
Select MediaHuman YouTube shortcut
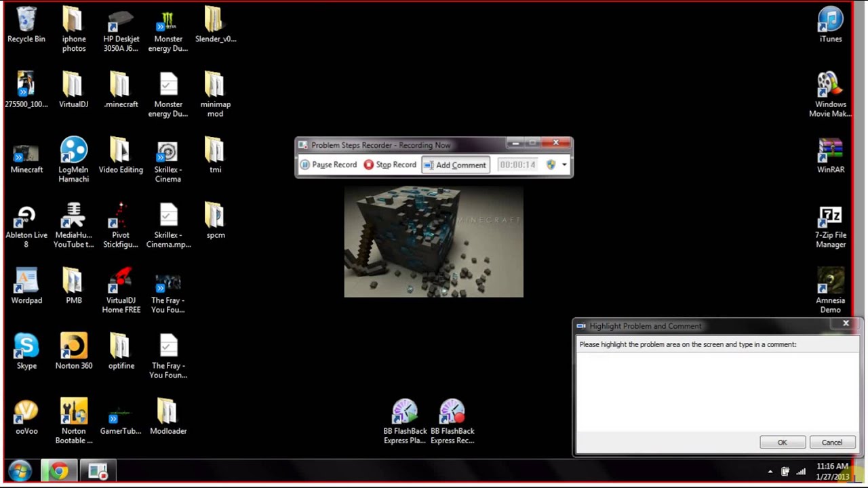pos(74,226)
